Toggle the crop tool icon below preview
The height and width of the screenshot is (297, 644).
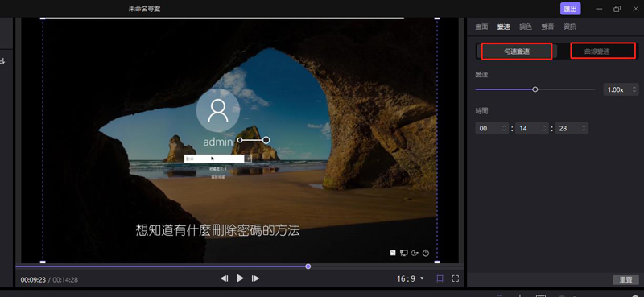(440, 278)
